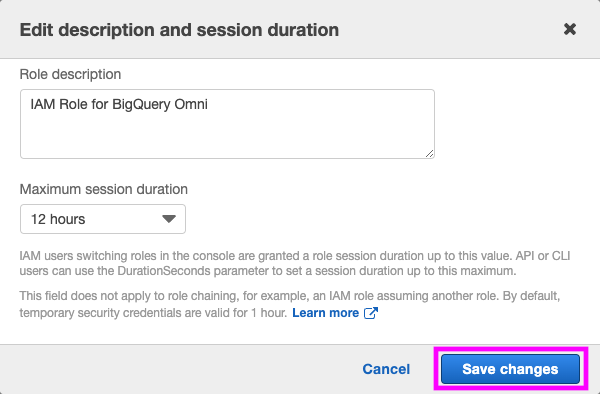Click the 'Maximum session duration' label
Screen dimensions: 600x394
(x=104, y=189)
